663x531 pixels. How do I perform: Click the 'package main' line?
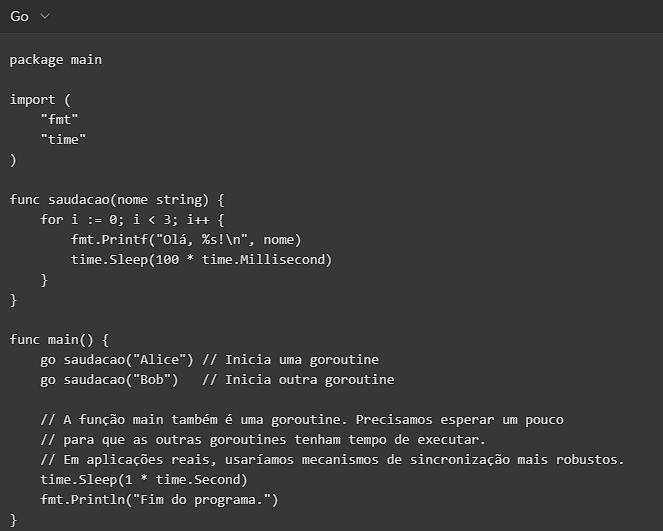56,59
